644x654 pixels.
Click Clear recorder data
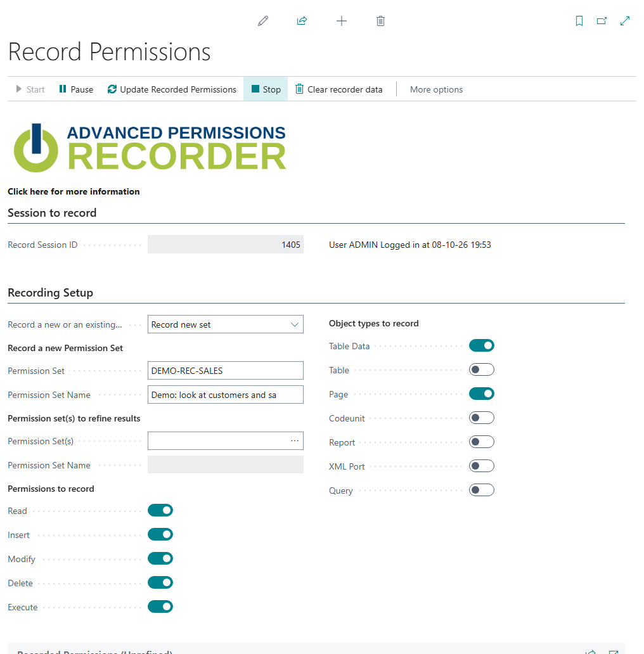coord(338,89)
